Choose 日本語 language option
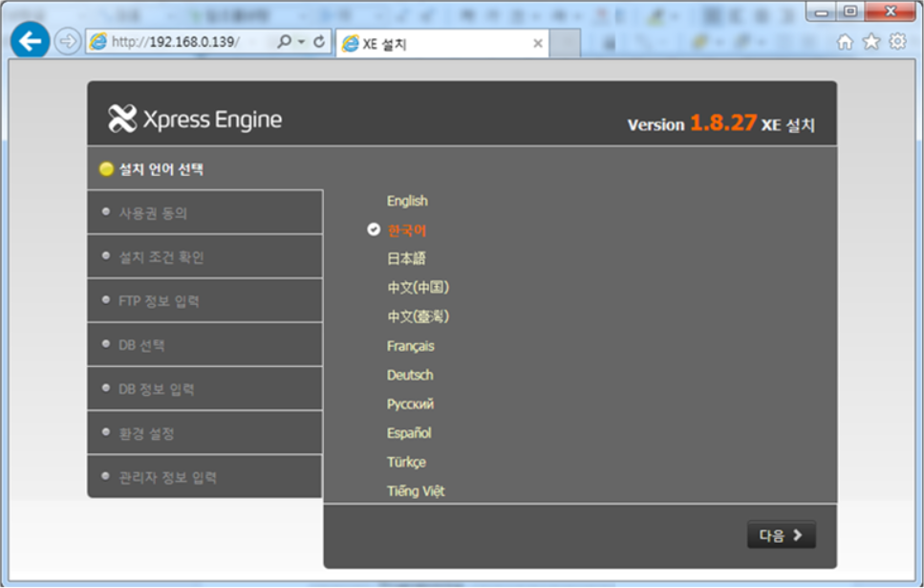 click(x=406, y=258)
